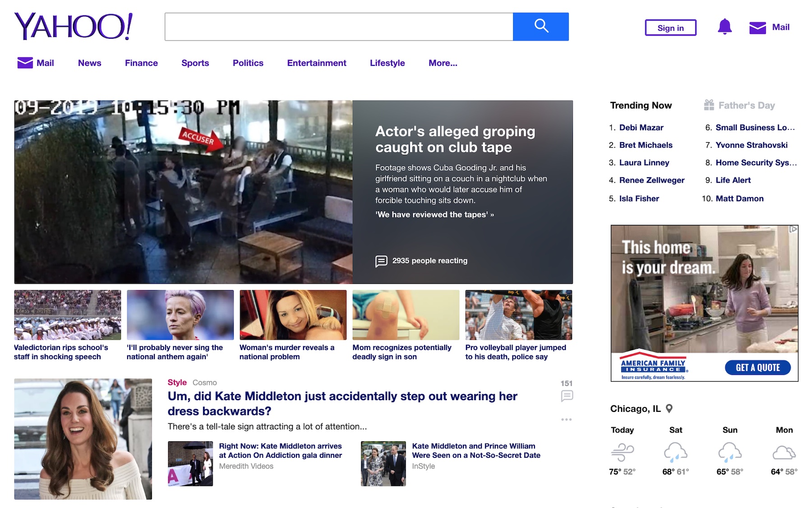
Task: Open the Politics section
Action: [248, 63]
